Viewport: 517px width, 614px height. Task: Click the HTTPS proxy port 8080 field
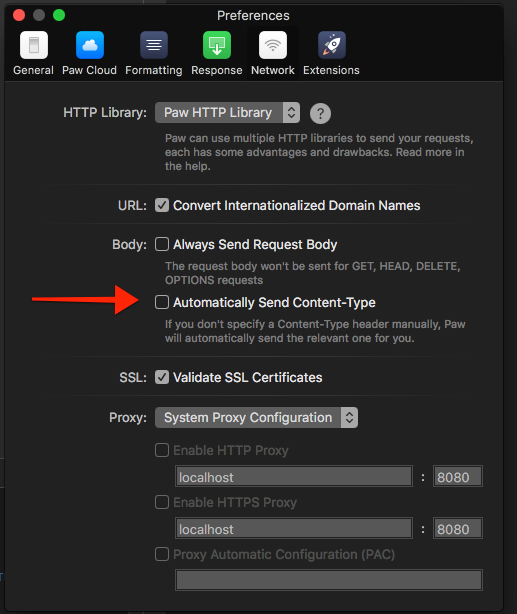click(457, 529)
